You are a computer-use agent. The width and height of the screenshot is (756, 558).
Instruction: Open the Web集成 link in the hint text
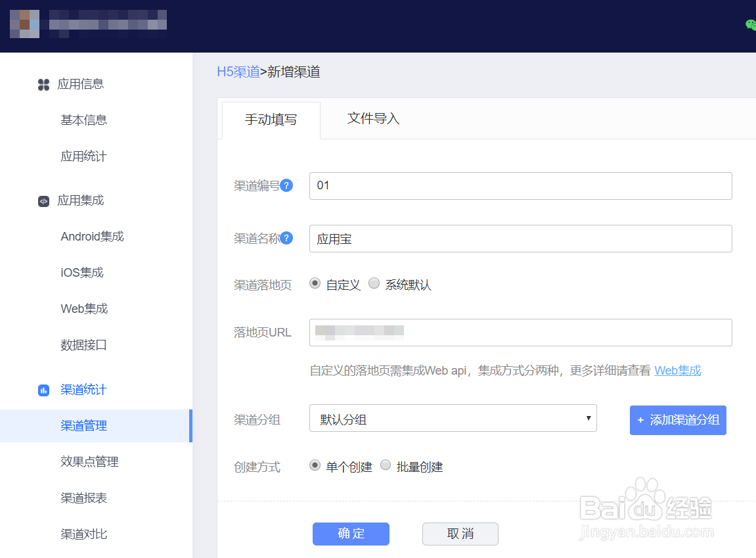(677, 370)
